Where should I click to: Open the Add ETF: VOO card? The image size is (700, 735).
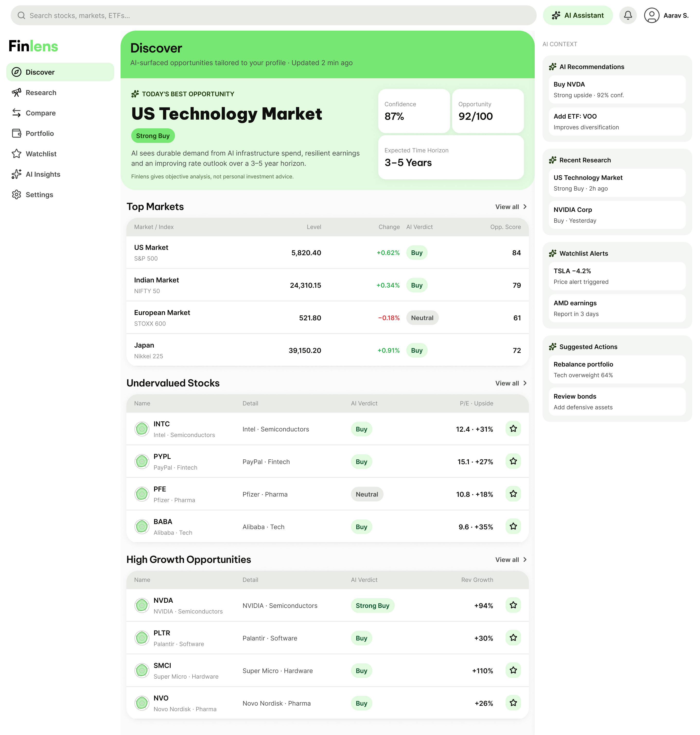click(617, 122)
